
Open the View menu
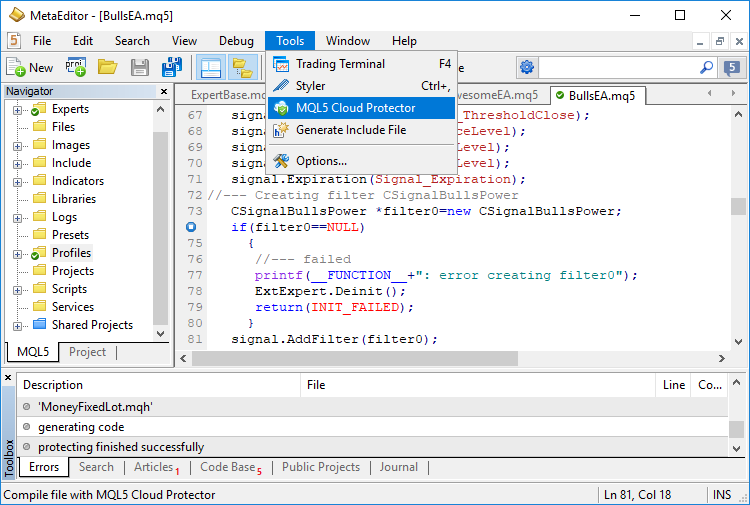tap(184, 41)
